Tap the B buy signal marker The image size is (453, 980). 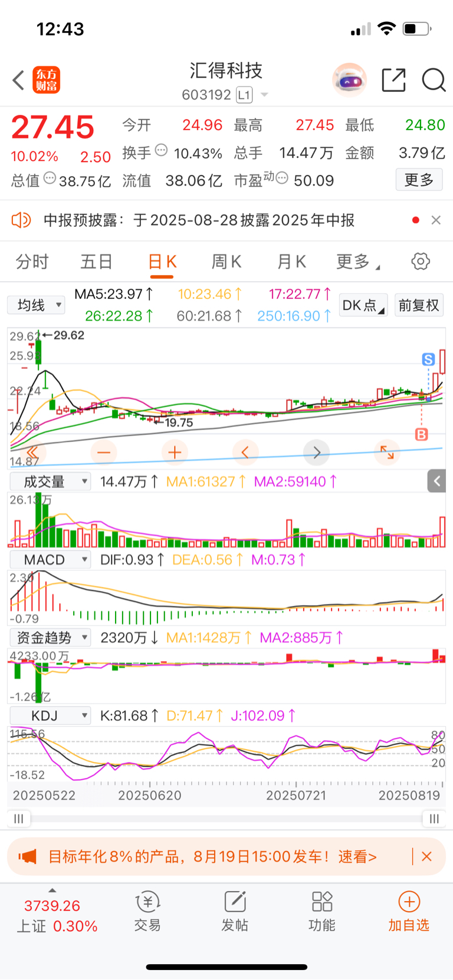tap(421, 434)
